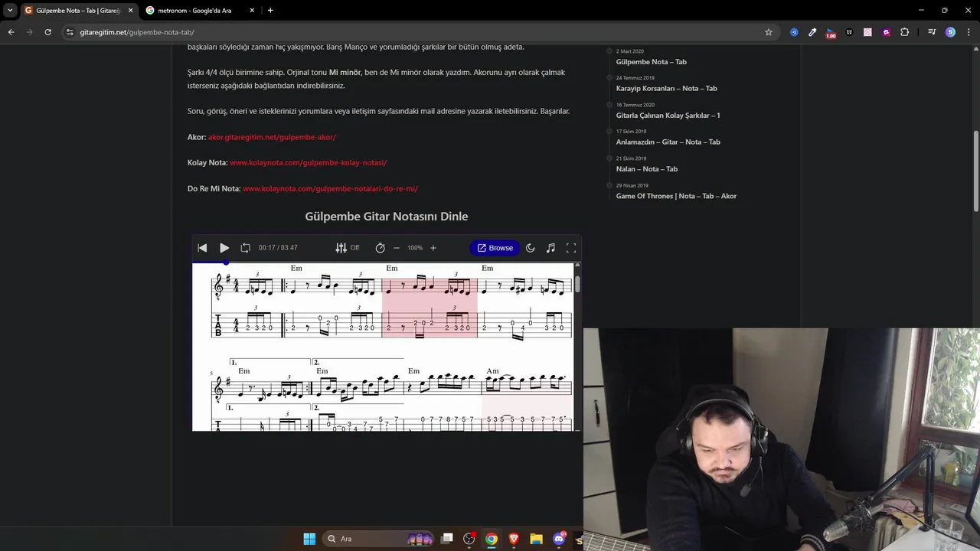Toggle dark mode moon icon in player

pyautogui.click(x=530, y=248)
